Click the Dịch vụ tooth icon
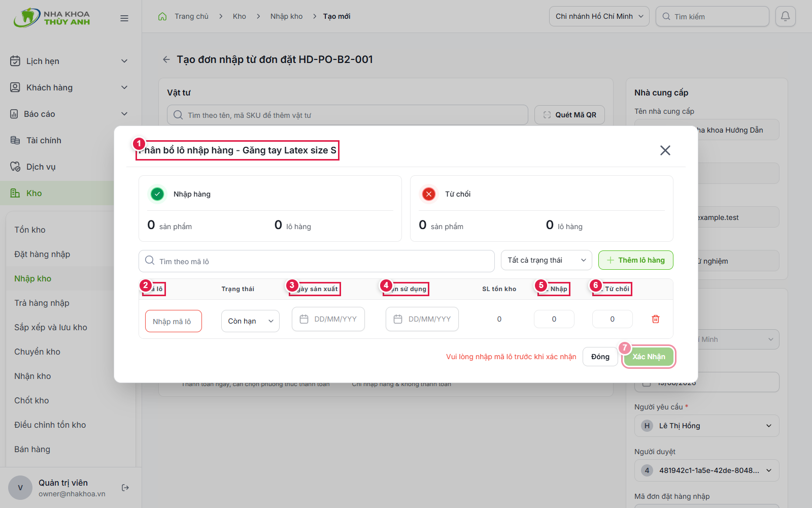812x508 pixels. click(15, 167)
